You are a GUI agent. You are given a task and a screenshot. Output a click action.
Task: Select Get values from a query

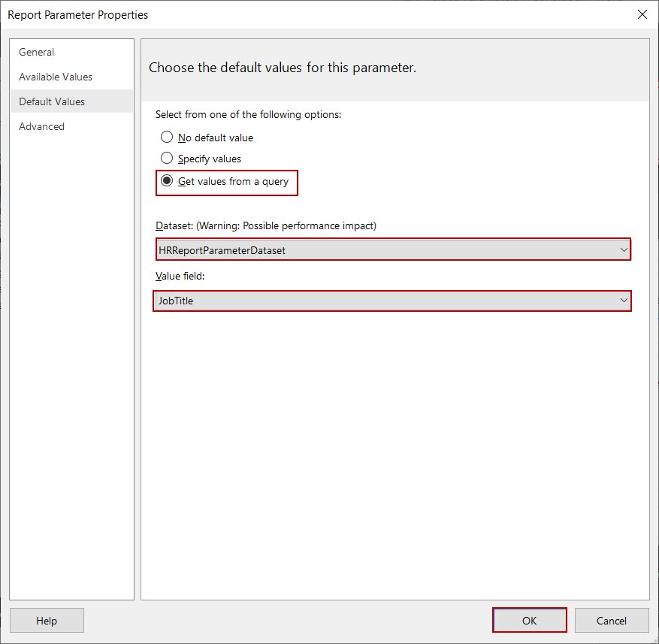pyautogui.click(x=167, y=181)
